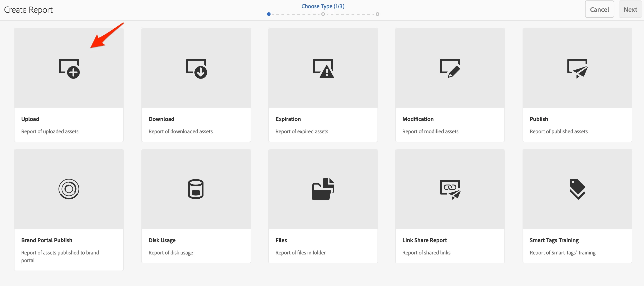Click the Choose Type (1/3) step label
The width and height of the screenshot is (644, 286).
323,6
